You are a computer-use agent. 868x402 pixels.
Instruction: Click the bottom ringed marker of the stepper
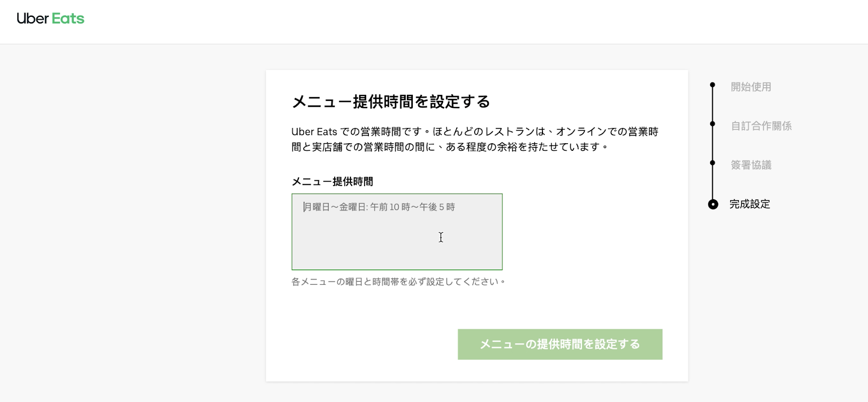(712, 205)
